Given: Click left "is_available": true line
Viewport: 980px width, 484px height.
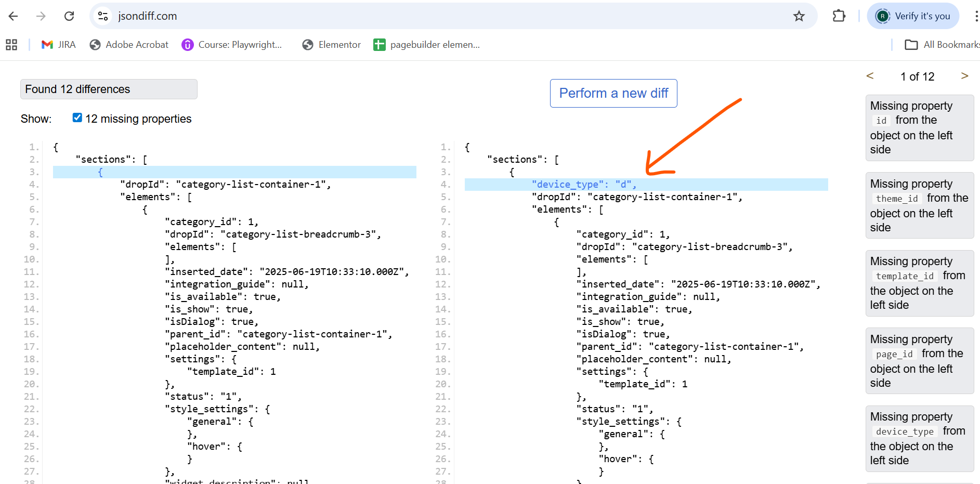Looking at the screenshot, I should coord(223,297).
